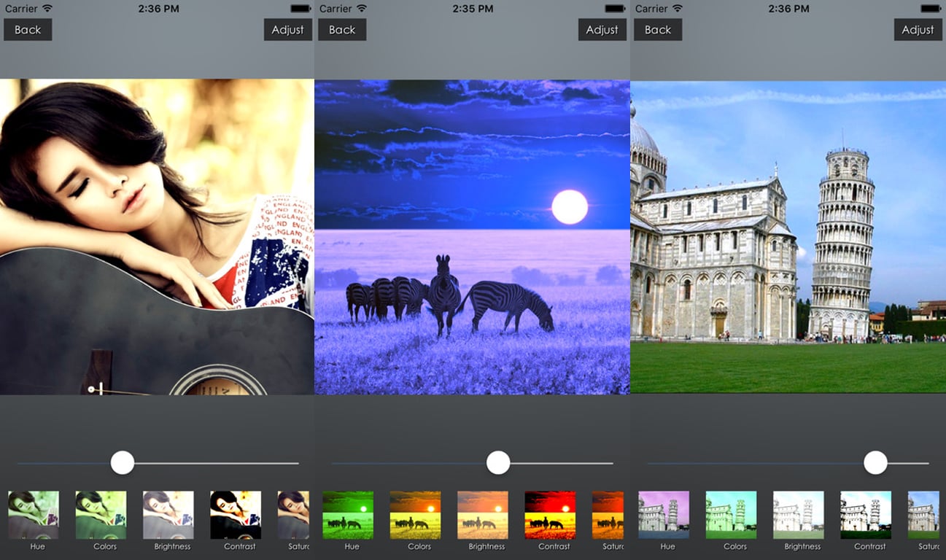Click the slider knob under the guitar photo
This screenshot has width=946, height=560.
[x=123, y=463]
